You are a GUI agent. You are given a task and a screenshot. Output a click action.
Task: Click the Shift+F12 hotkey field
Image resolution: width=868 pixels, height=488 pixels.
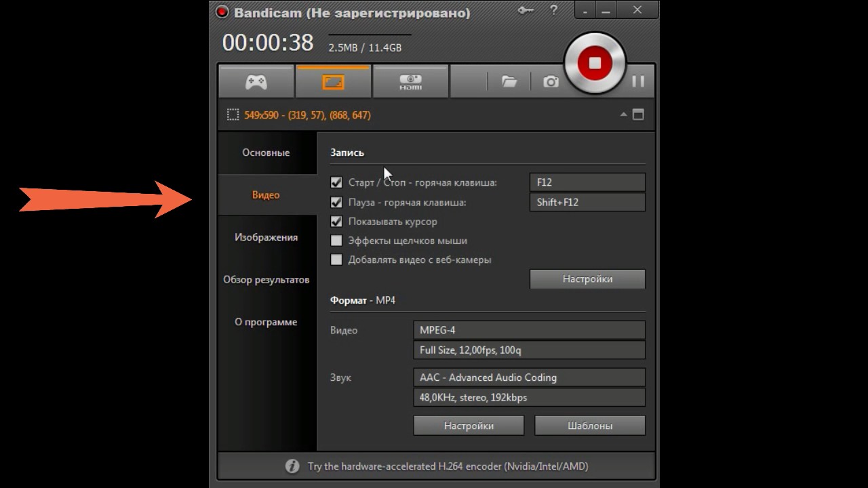click(587, 202)
